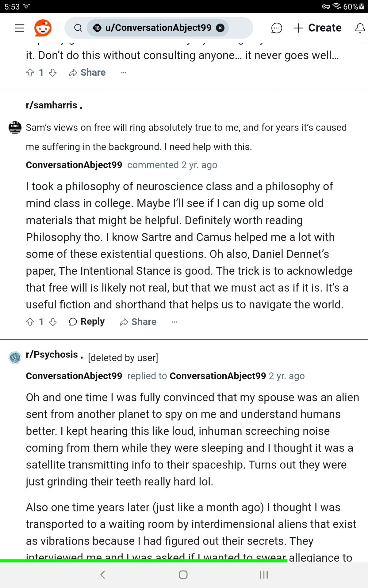Image resolution: width=368 pixels, height=588 pixels.
Task: Share the top partially visible comment
Action: [87, 73]
